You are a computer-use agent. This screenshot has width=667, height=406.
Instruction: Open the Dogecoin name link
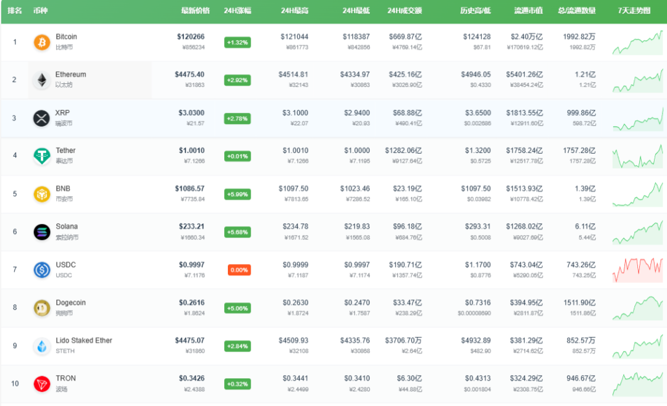click(x=73, y=303)
